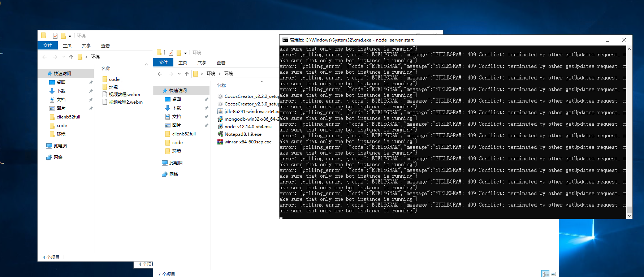This screenshot has width=644, height=277.
Task: Open quick access toolbar dropdown in front Explorer
Action: coord(185,53)
